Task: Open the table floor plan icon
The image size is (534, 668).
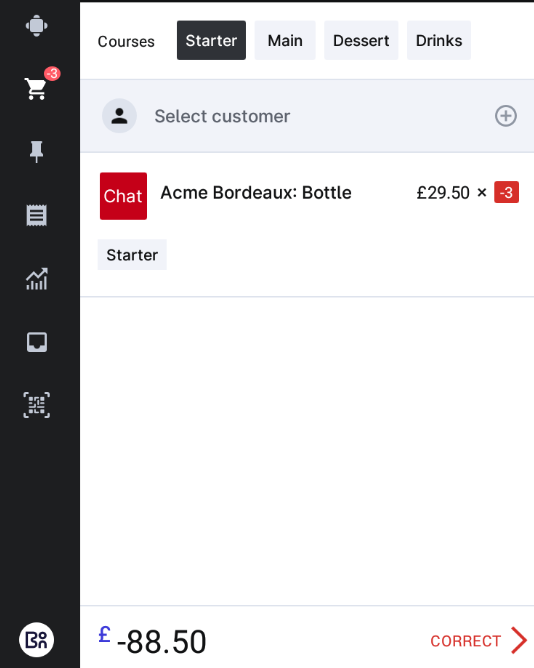Action: [x=36, y=26]
